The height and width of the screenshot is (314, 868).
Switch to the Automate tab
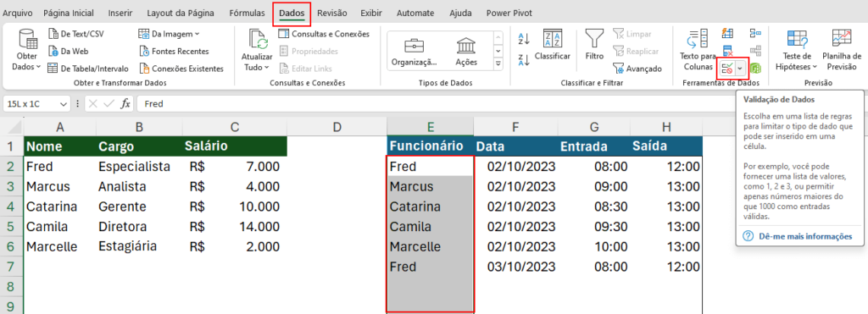[x=415, y=14]
